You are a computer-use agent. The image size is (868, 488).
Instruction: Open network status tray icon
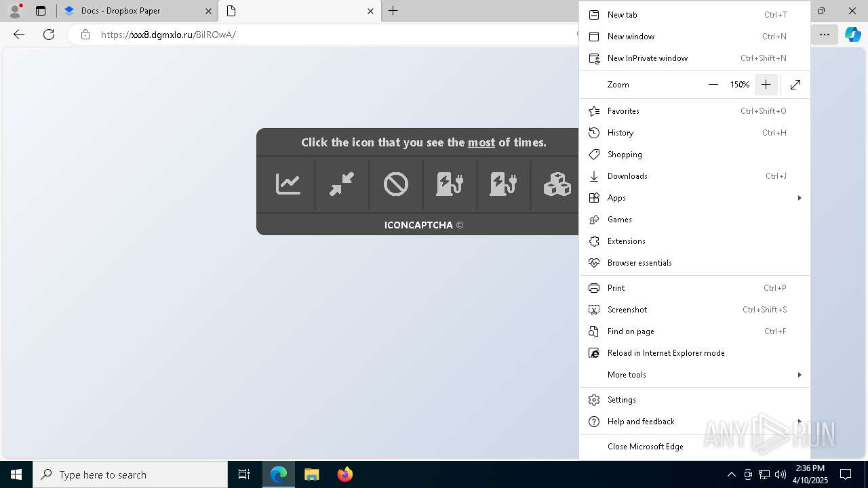pos(764,474)
